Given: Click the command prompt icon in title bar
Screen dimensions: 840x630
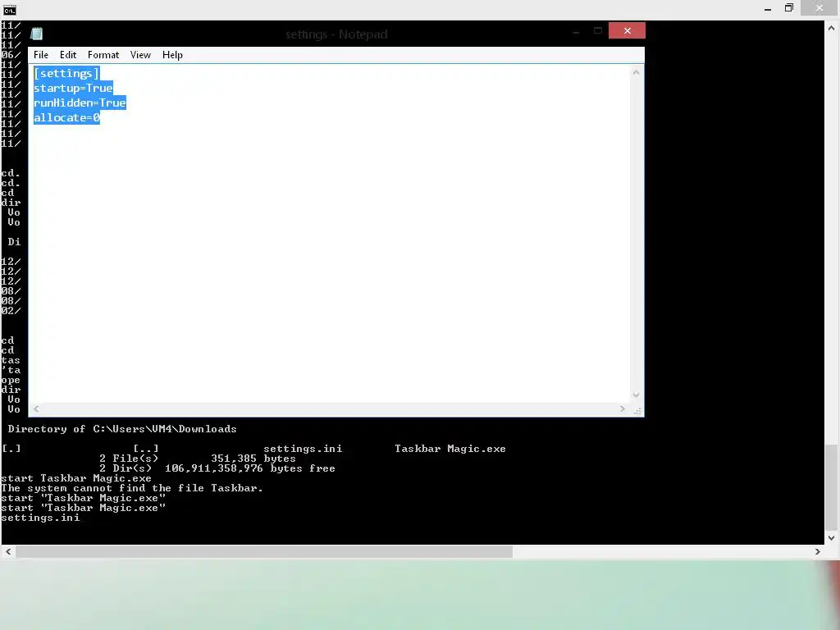Looking at the screenshot, I should click(x=10, y=10).
